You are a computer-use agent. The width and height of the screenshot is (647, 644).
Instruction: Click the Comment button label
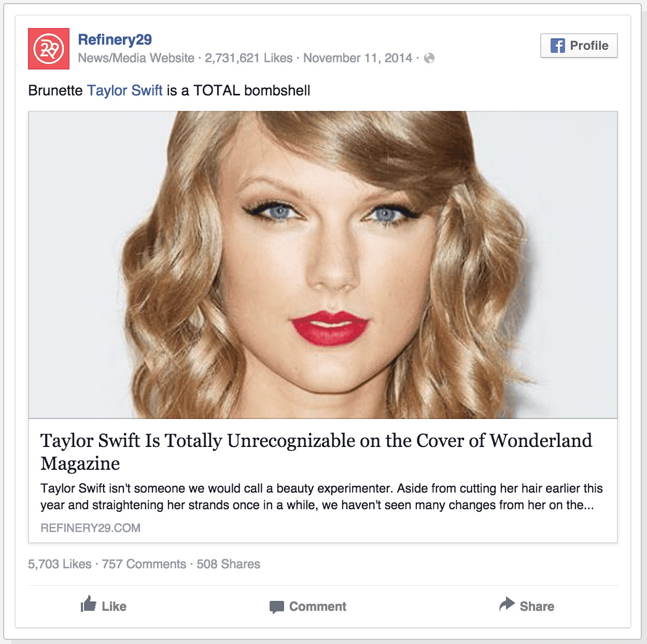click(318, 606)
